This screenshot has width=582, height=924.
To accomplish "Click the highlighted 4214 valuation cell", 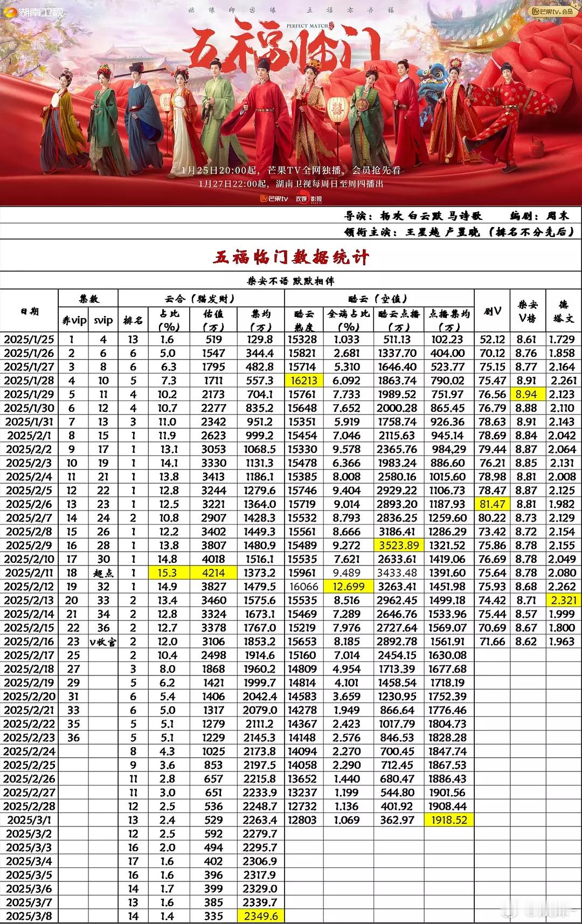I will [213, 573].
